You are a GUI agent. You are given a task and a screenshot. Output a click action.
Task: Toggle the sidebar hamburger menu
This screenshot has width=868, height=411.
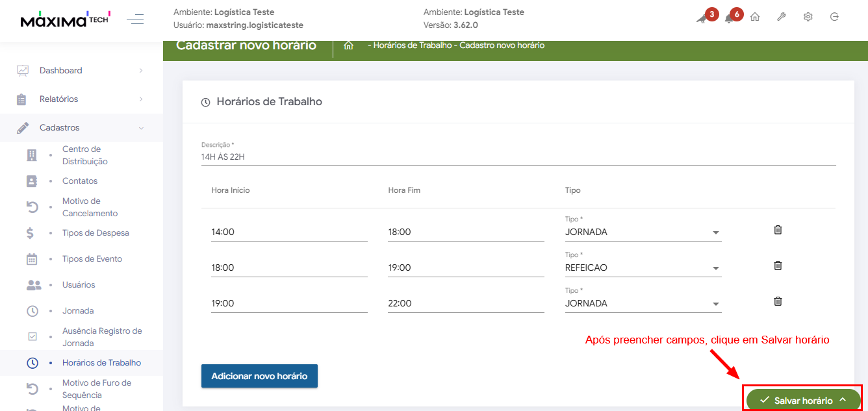pyautogui.click(x=135, y=19)
